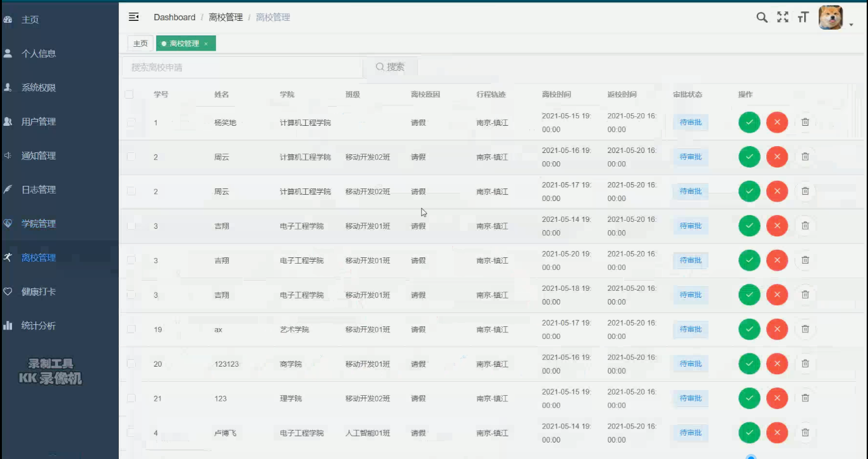This screenshot has width=868, height=459.
Task: Click 待审批 status on the first row
Action: click(690, 122)
